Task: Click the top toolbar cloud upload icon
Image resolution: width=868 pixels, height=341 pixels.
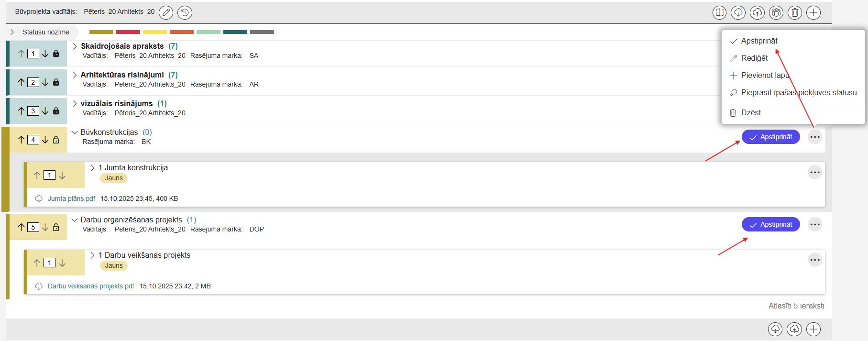Action: (757, 12)
